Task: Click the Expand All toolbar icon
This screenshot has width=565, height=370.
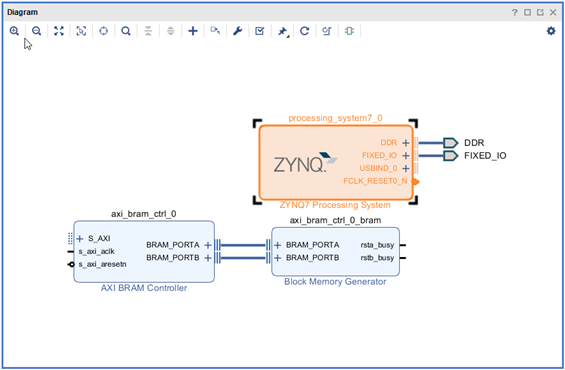Action: [x=170, y=31]
